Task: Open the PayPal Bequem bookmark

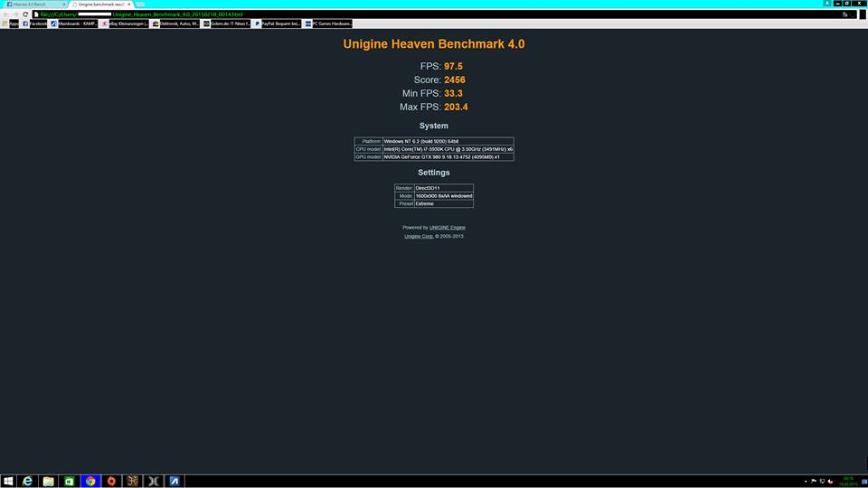Action: pyautogui.click(x=278, y=23)
